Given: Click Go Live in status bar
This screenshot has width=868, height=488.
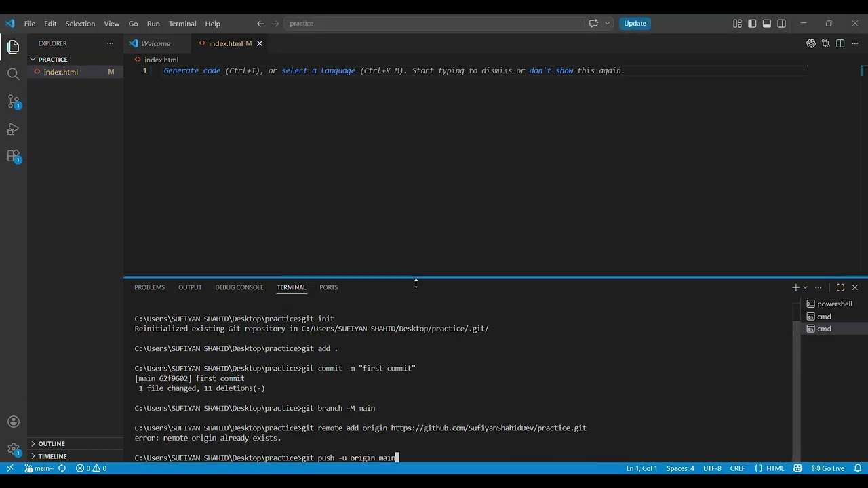Looking at the screenshot, I should point(827,468).
